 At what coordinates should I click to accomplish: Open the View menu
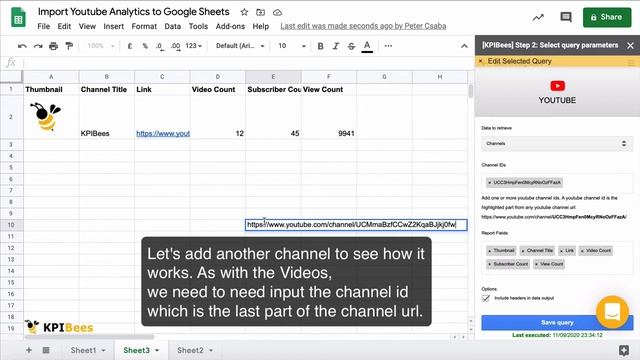point(87,26)
